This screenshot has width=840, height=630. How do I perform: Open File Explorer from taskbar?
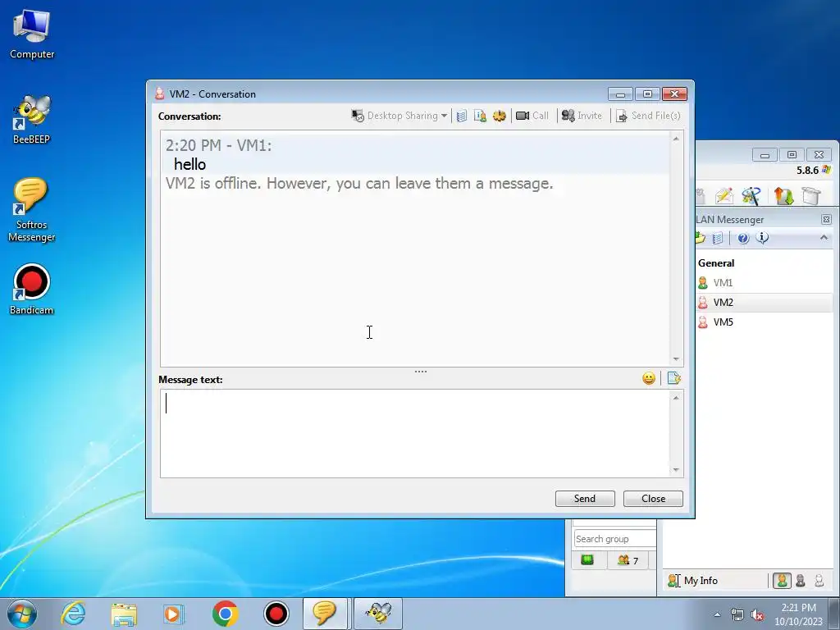click(x=124, y=614)
